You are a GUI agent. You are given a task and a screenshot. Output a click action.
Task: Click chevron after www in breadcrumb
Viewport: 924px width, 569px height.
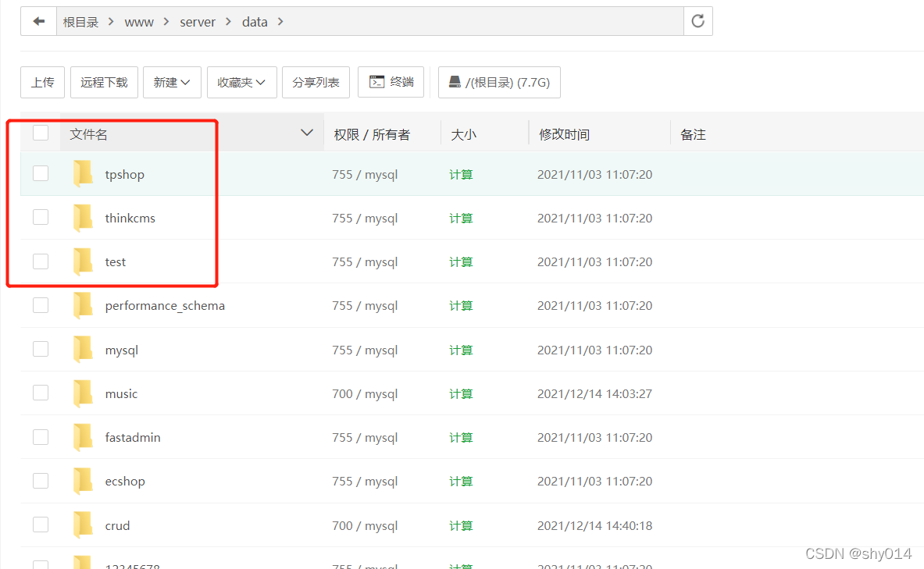click(166, 22)
